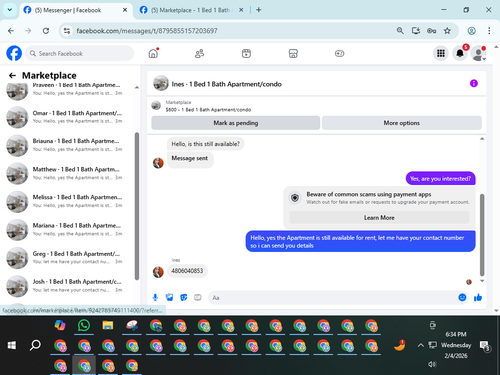Click the Marketplace back arrow
The image size is (500, 375).
point(12,76)
